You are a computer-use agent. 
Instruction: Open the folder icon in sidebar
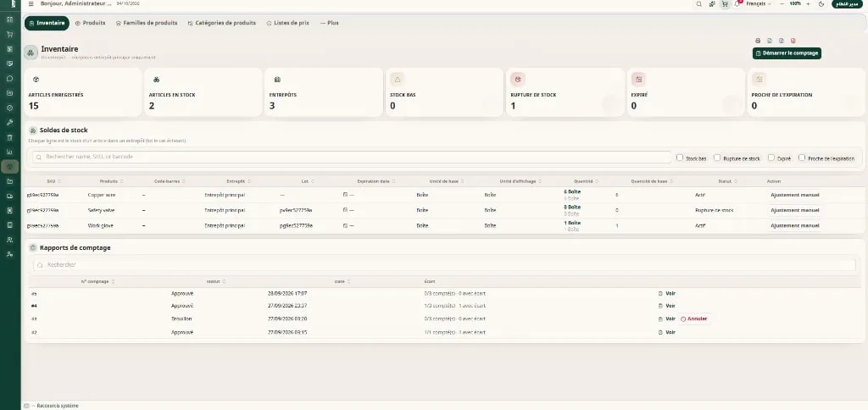[9, 181]
